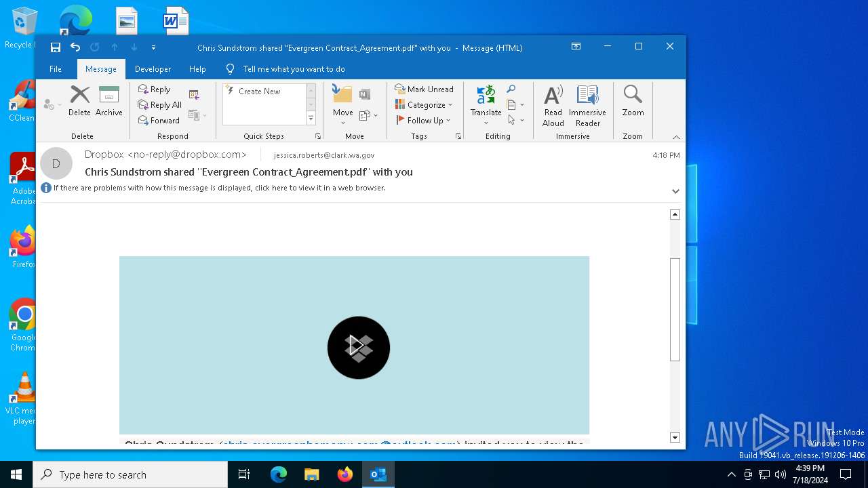Click the Dropbox logo play image
868x488 pixels.
[x=359, y=348]
